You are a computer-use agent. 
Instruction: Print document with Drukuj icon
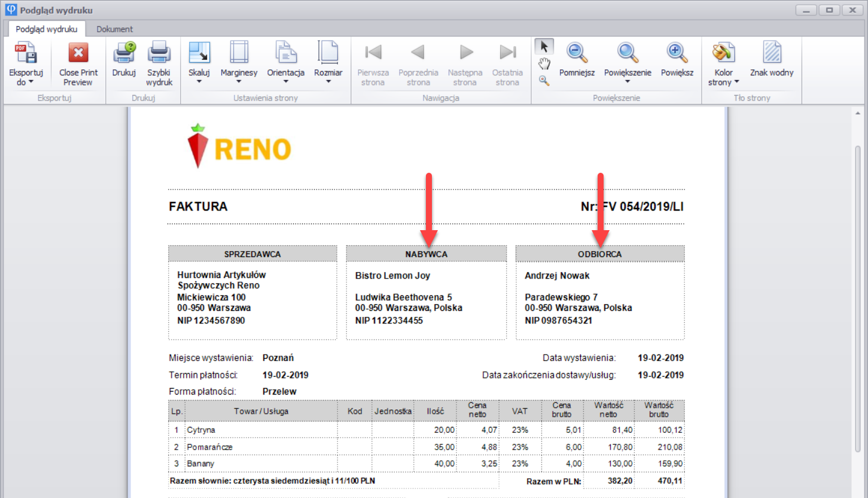[x=124, y=53]
